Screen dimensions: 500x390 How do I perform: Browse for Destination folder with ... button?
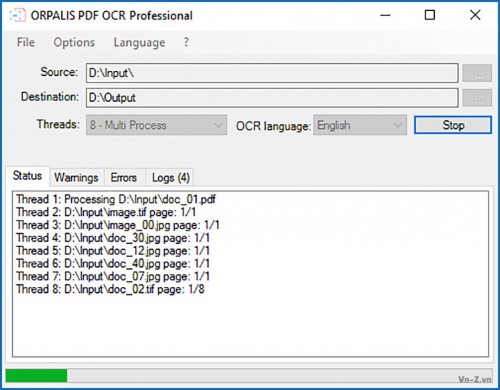point(477,98)
